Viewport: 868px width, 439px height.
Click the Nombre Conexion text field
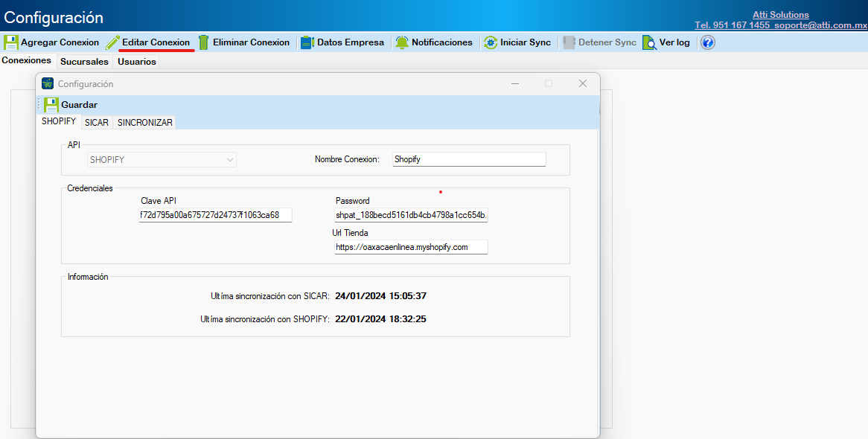tap(468, 159)
